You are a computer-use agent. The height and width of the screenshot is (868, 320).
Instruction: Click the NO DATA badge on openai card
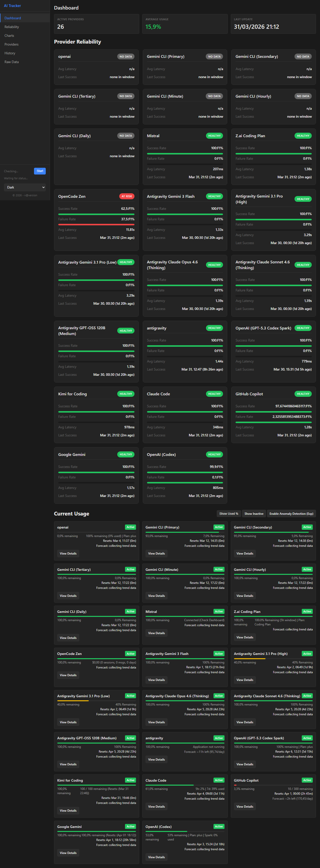[x=126, y=57]
